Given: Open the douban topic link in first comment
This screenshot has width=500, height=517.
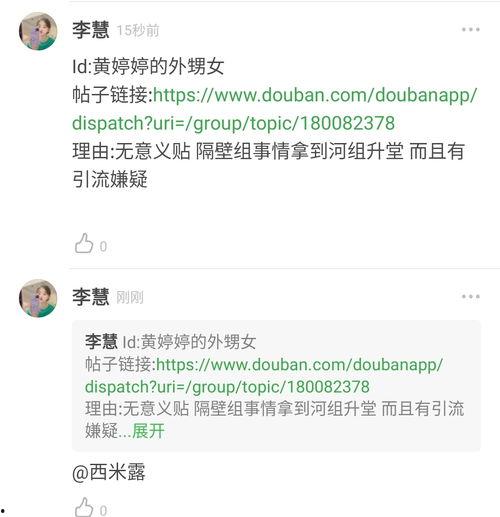Looking at the screenshot, I should (275, 109).
